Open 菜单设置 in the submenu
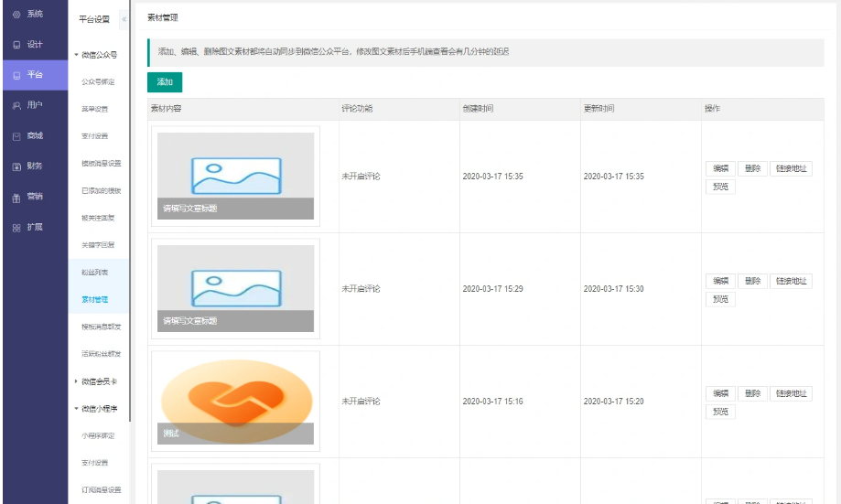 (x=95, y=109)
